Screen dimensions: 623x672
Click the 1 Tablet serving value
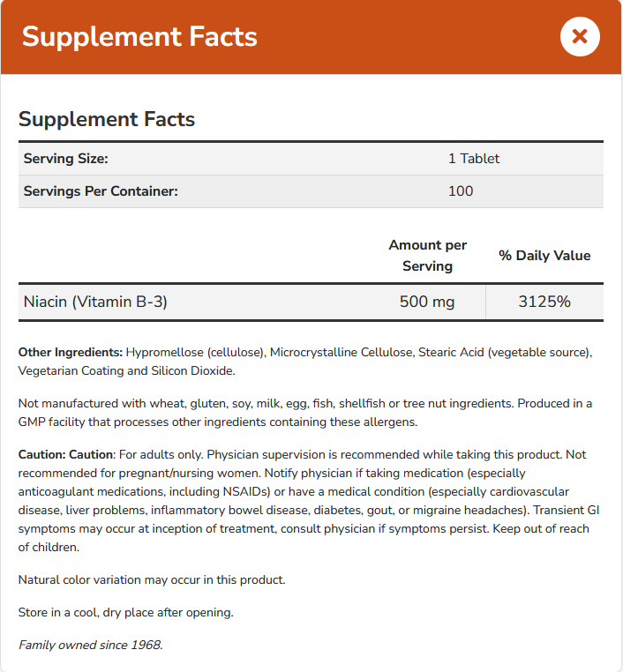tap(474, 159)
